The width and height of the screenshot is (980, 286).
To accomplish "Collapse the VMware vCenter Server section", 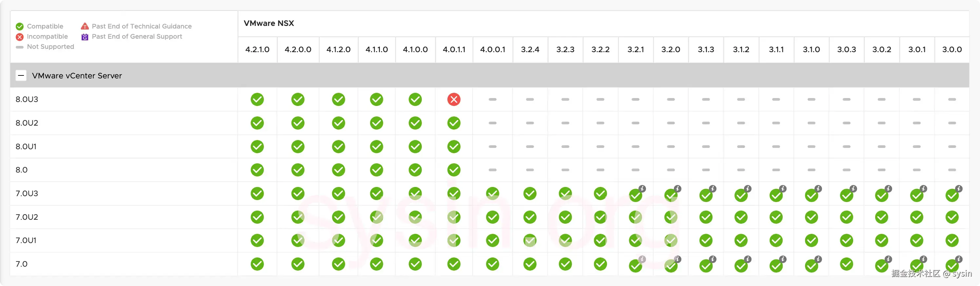I will pyautogui.click(x=21, y=75).
